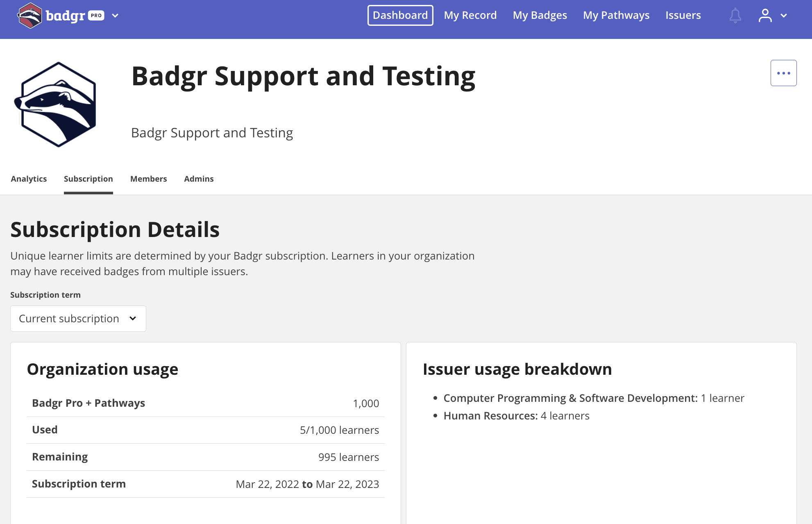Click the Badgr Support and Testing heading
Screen dimensions: 812x524
click(304, 76)
